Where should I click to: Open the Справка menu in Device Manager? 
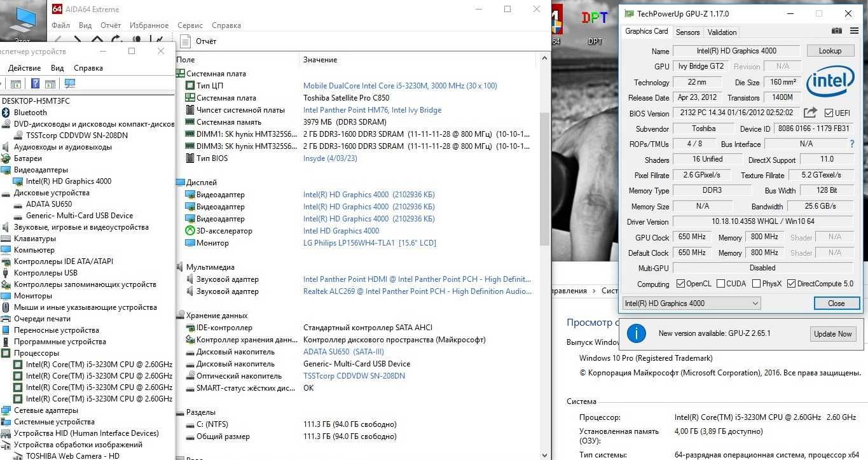point(88,68)
